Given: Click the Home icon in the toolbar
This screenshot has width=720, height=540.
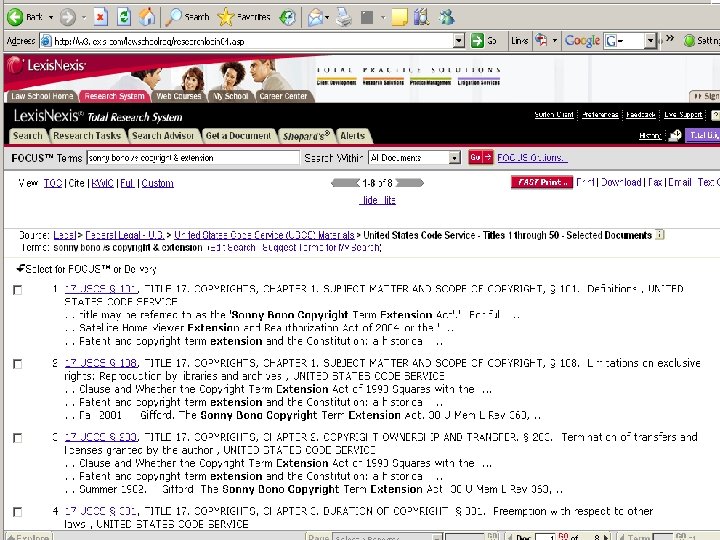Looking at the screenshot, I should (147, 17).
